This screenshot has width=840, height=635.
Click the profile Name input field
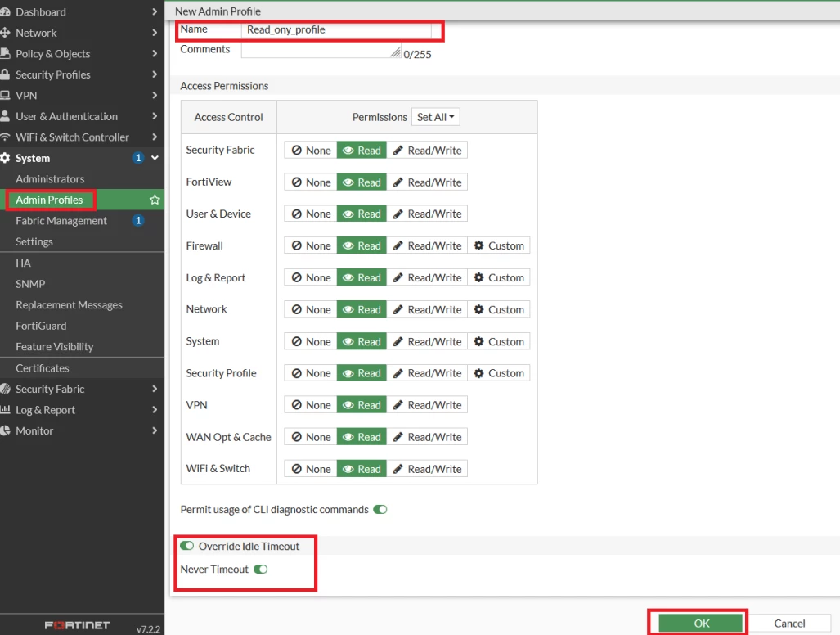pos(336,29)
